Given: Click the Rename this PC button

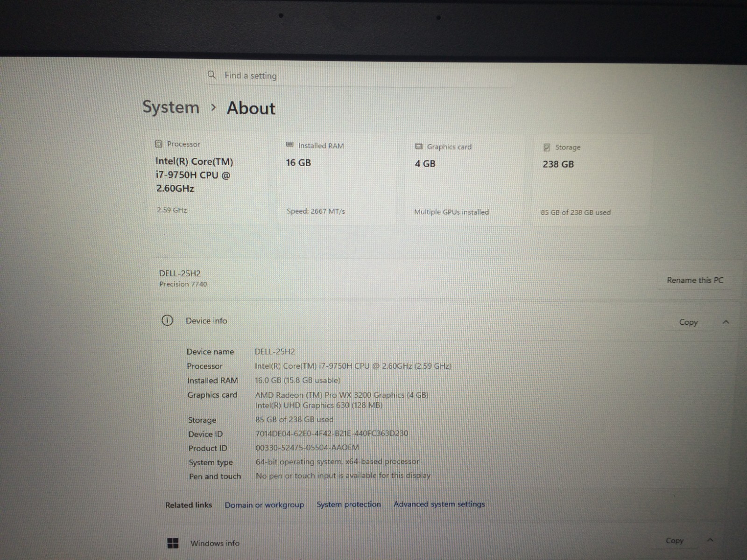Looking at the screenshot, I should click(695, 280).
